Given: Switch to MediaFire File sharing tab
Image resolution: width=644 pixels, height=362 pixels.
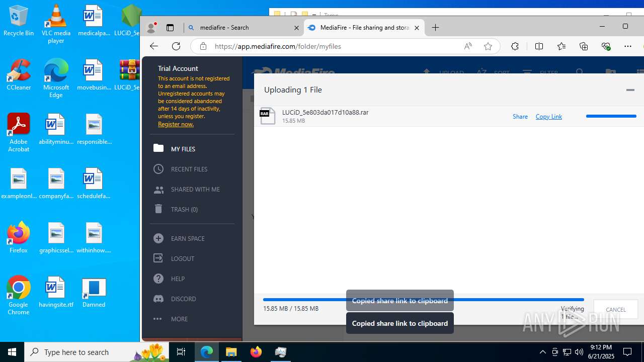Looking at the screenshot, I should (x=364, y=28).
